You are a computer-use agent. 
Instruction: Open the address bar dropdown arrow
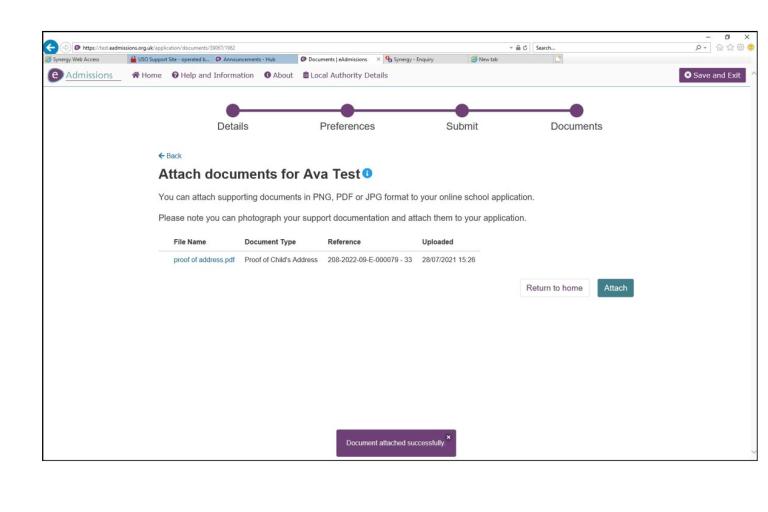click(511, 48)
